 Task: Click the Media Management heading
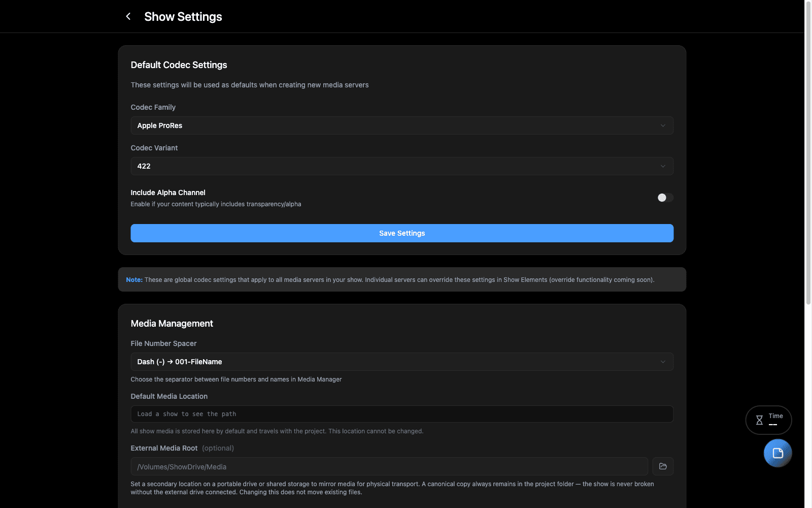pyautogui.click(x=172, y=324)
